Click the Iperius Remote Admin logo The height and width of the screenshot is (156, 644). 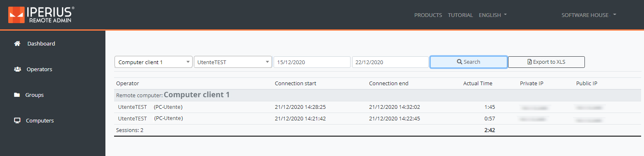point(41,14)
